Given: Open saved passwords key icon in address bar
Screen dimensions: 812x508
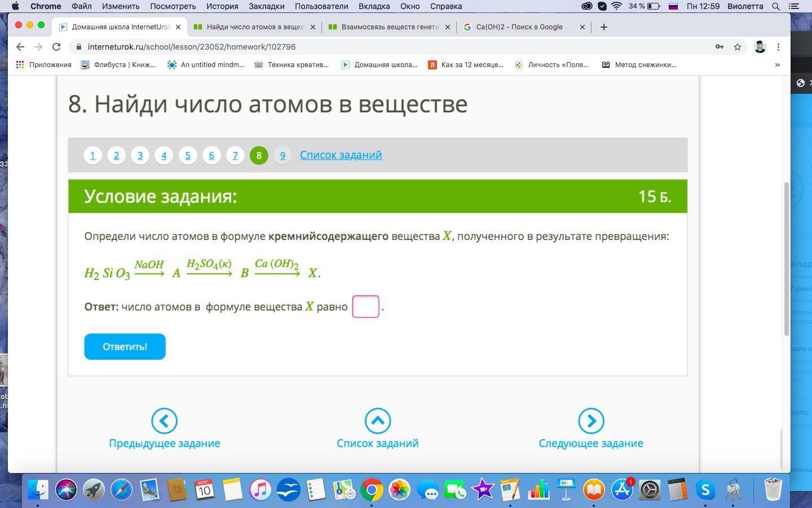Looking at the screenshot, I should tap(720, 47).
